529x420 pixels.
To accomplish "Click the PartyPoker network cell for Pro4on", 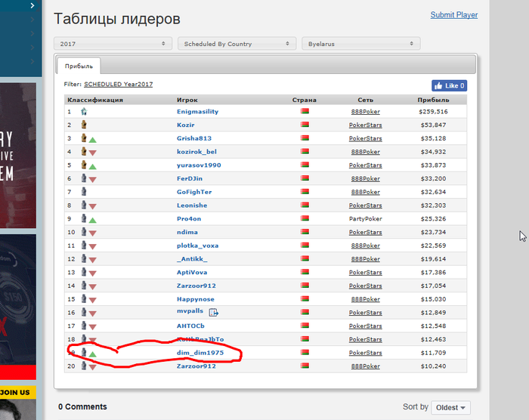I will [x=365, y=218].
